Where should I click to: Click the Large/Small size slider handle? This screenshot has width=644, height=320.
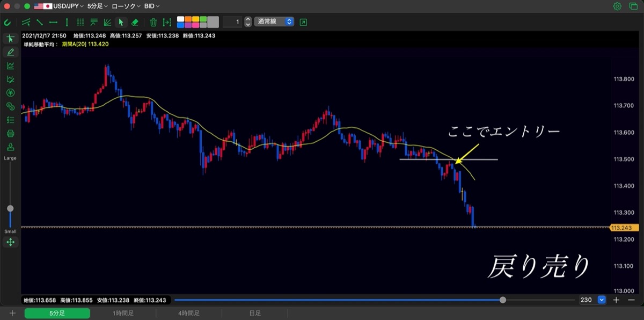[x=10, y=208]
